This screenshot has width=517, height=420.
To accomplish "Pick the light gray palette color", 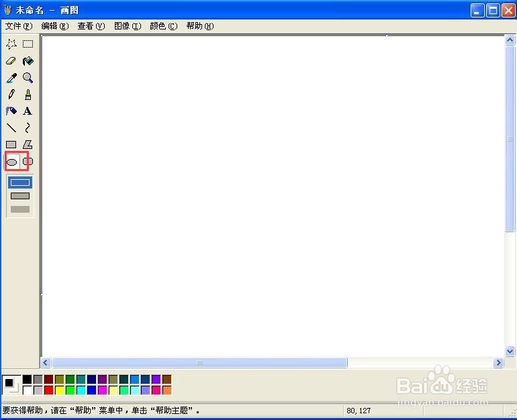I will tap(38, 390).
